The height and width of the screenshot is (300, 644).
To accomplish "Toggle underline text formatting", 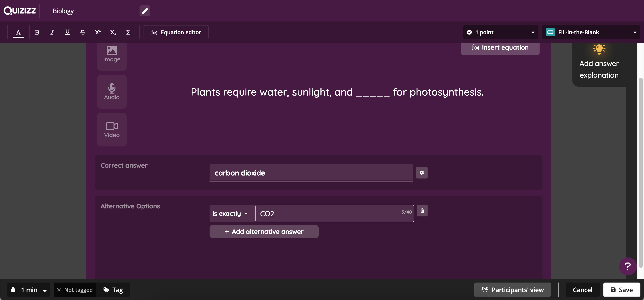I will [x=67, y=32].
